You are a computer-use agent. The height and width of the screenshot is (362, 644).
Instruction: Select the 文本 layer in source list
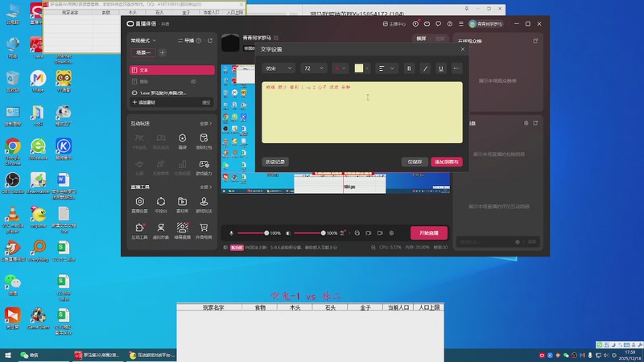(x=172, y=70)
